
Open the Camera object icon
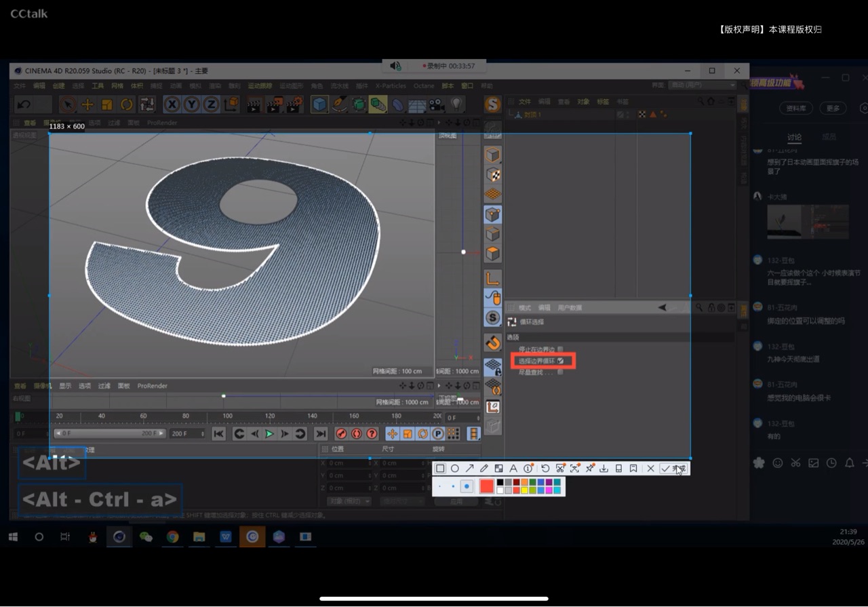(436, 104)
